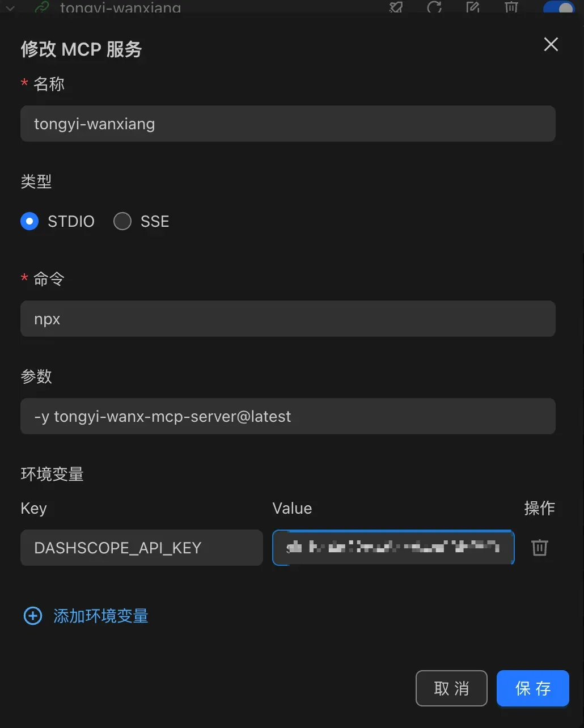This screenshot has width=584, height=728.
Task: Click the blurred Value input field
Action: (x=393, y=548)
